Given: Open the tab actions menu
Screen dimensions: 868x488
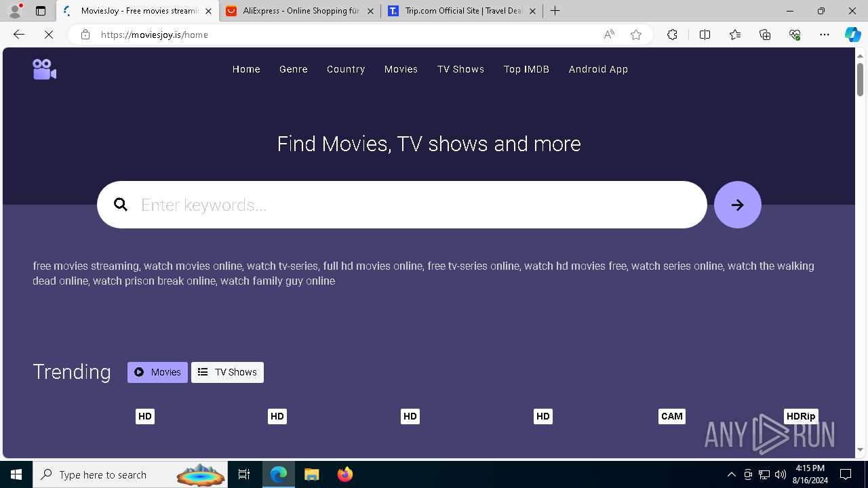Looking at the screenshot, I should tap(41, 11).
